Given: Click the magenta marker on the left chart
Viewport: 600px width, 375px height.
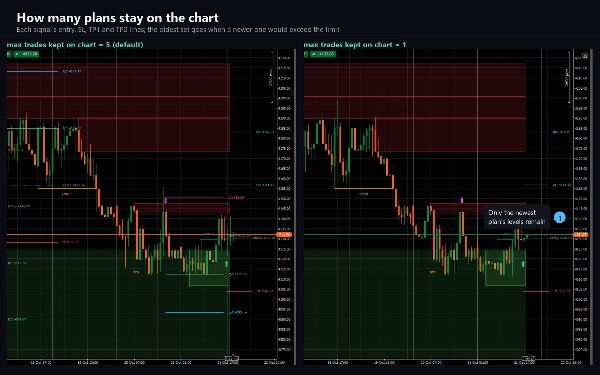Looking at the screenshot, I should [x=166, y=200].
